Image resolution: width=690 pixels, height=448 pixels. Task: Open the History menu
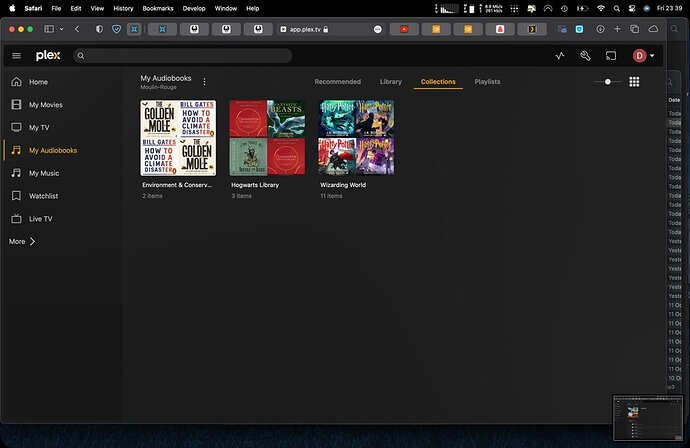tap(123, 8)
